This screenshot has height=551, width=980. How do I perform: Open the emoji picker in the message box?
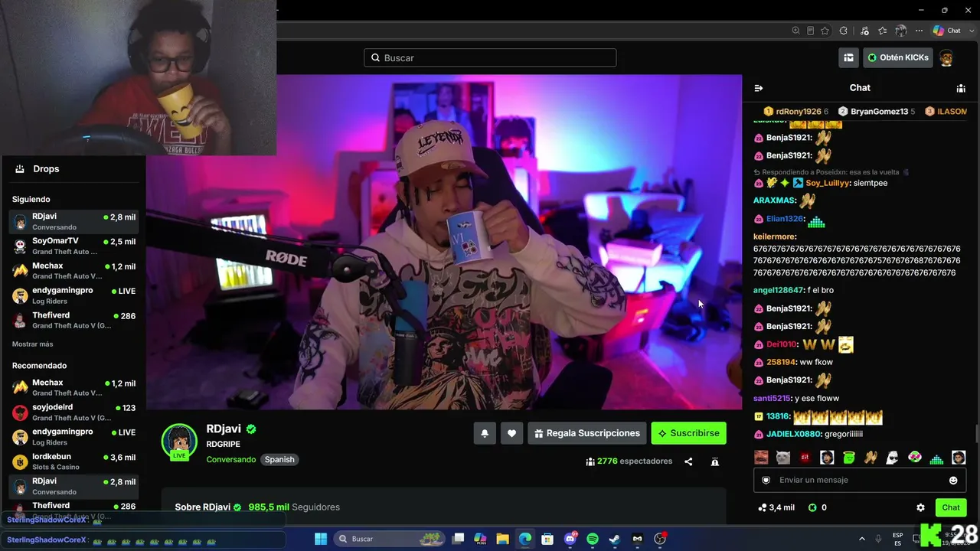click(953, 480)
